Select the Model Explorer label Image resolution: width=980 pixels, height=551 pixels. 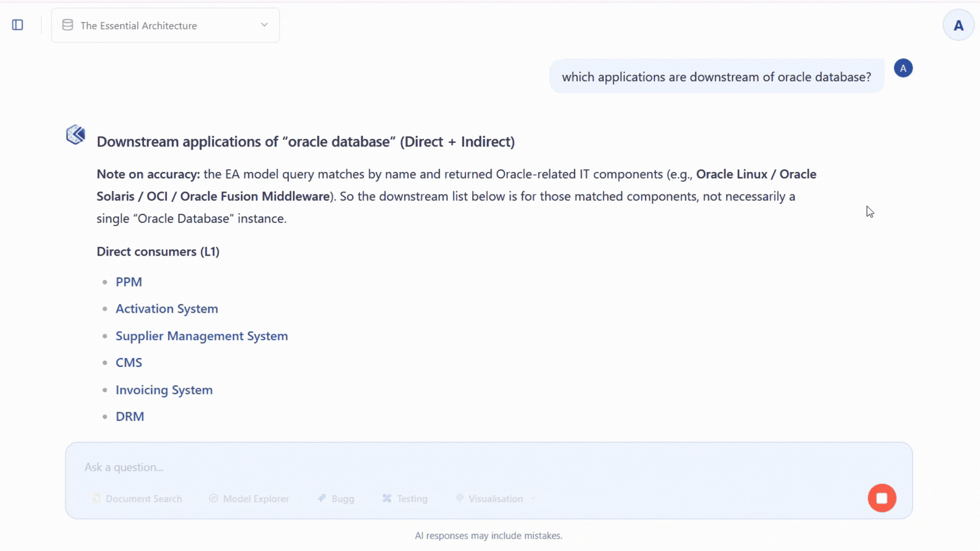[256, 499]
